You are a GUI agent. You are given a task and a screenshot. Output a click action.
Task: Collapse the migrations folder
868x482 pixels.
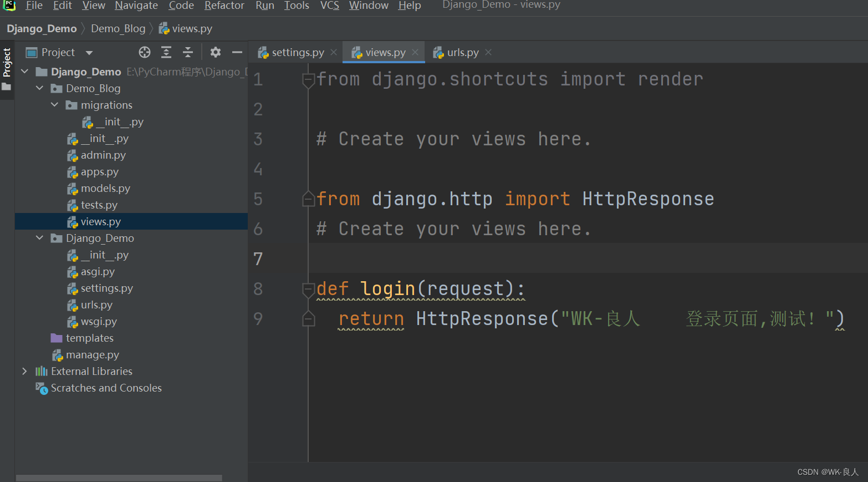pos(54,105)
